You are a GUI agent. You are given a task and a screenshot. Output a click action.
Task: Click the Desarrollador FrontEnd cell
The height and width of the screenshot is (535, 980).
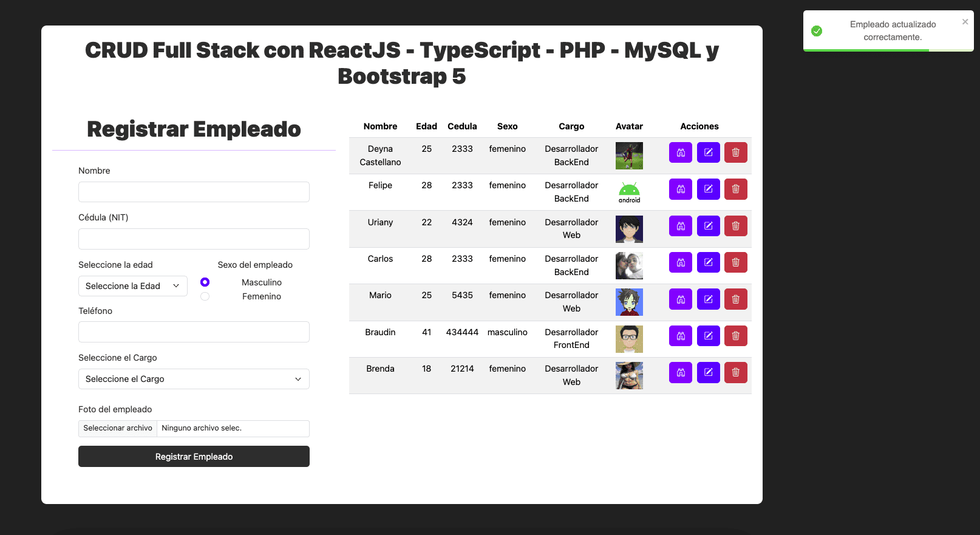pyautogui.click(x=571, y=339)
